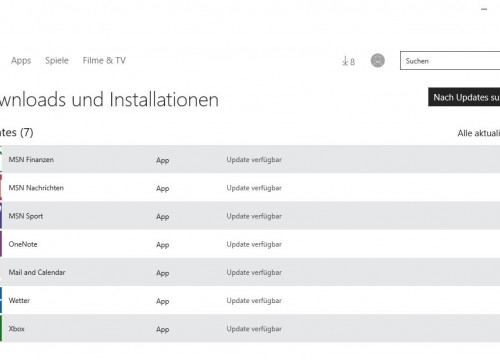Select the MSN Finanzen app row
Image resolution: width=500 pixels, height=360 pixels.
coord(250,159)
